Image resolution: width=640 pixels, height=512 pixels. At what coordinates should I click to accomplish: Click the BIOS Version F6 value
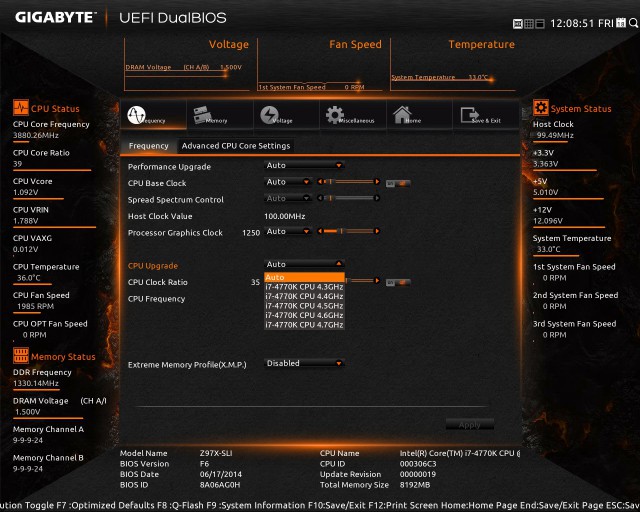(204, 463)
